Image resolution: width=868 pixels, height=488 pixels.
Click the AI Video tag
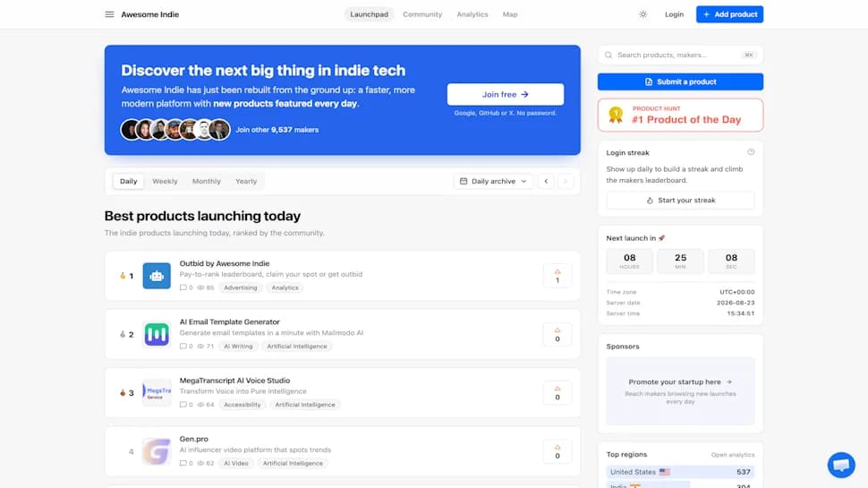pos(236,463)
